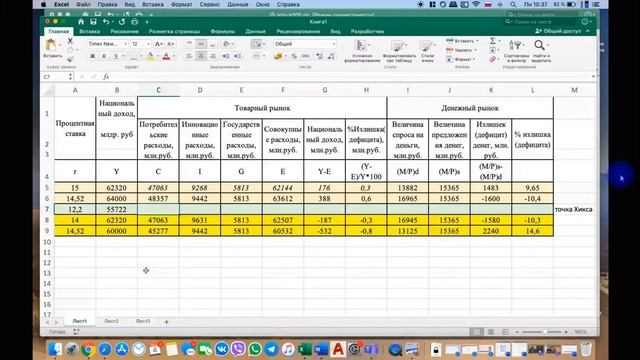Open Sort and Filter tool
The height and width of the screenshot is (360, 640).
click(x=516, y=51)
